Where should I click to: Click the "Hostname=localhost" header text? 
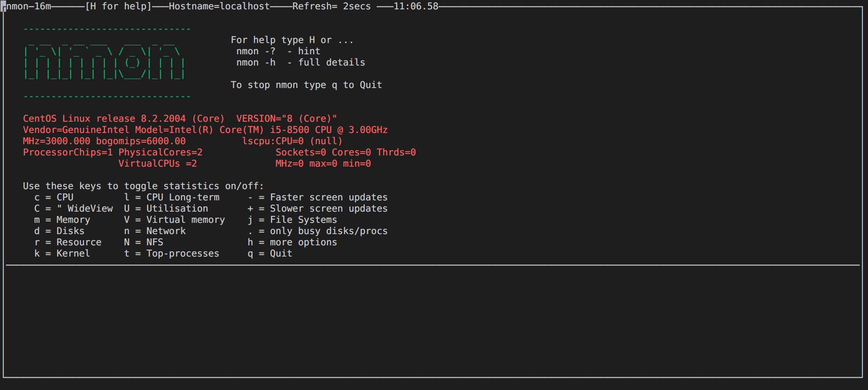pos(219,7)
